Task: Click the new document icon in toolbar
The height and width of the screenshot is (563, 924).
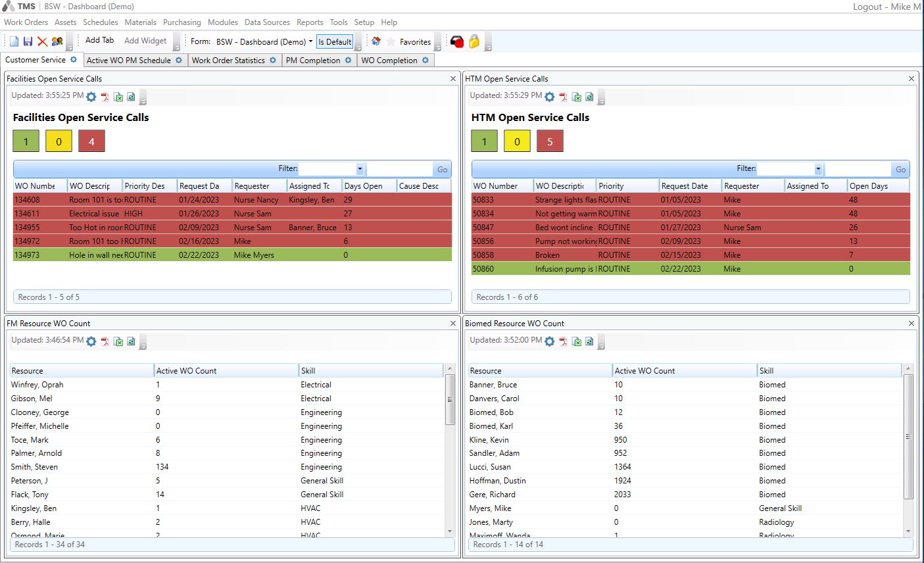Action: point(14,41)
